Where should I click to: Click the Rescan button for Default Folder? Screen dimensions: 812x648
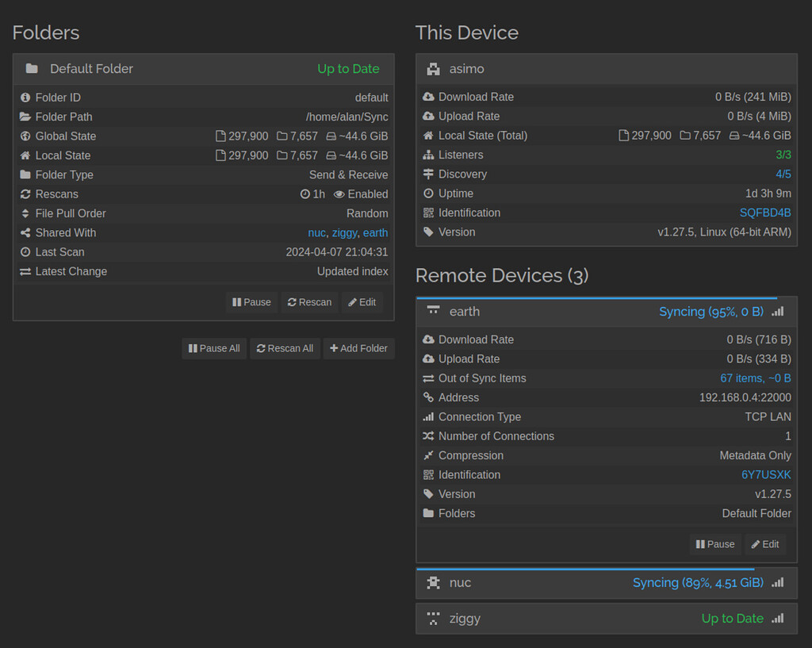309,302
